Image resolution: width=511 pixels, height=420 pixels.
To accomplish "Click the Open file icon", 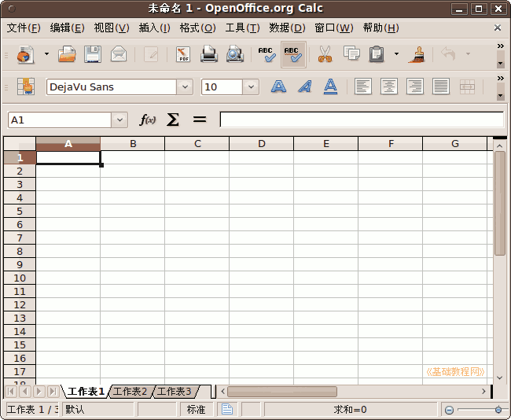I will (x=67, y=54).
